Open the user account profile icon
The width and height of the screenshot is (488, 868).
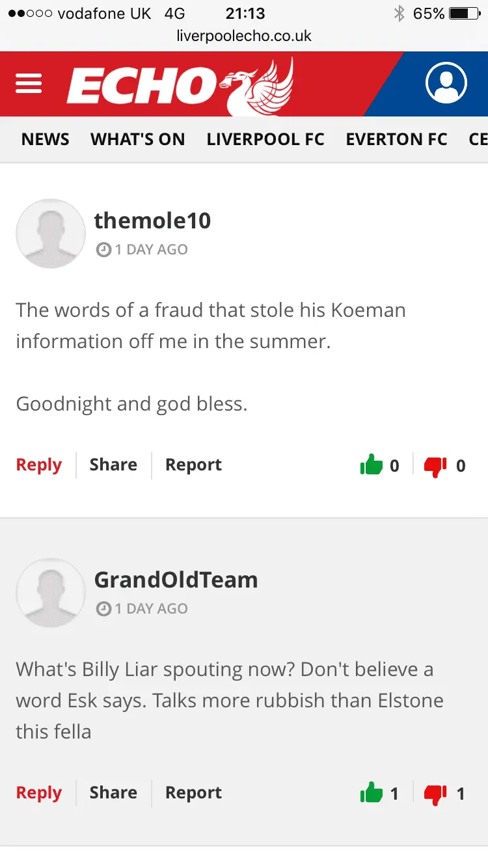pyautogui.click(x=446, y=83)
